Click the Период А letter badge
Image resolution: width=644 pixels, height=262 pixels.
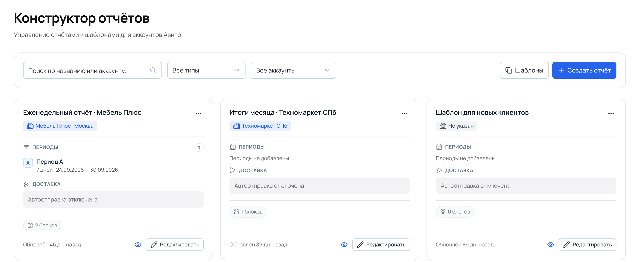28,163
